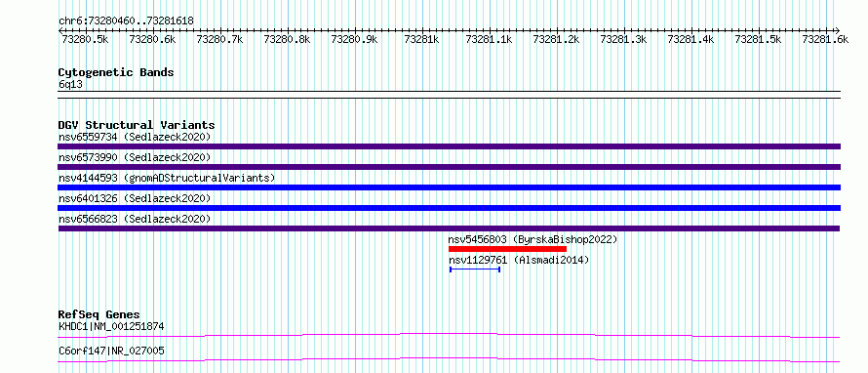
Task: Open variant nsv6559734 (Sedlazeck2020) label
Action: [x=135, y=137]
